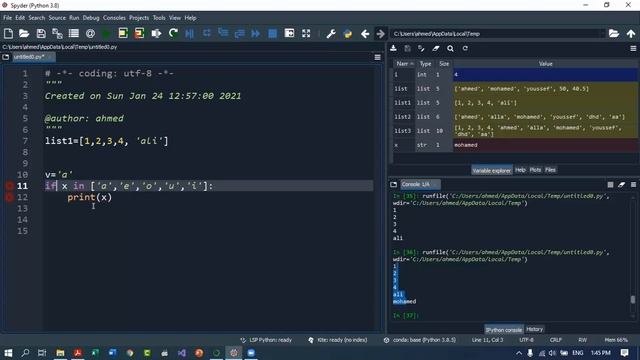
Task: Search variables magnifier icon
Action: pos(450,48)
